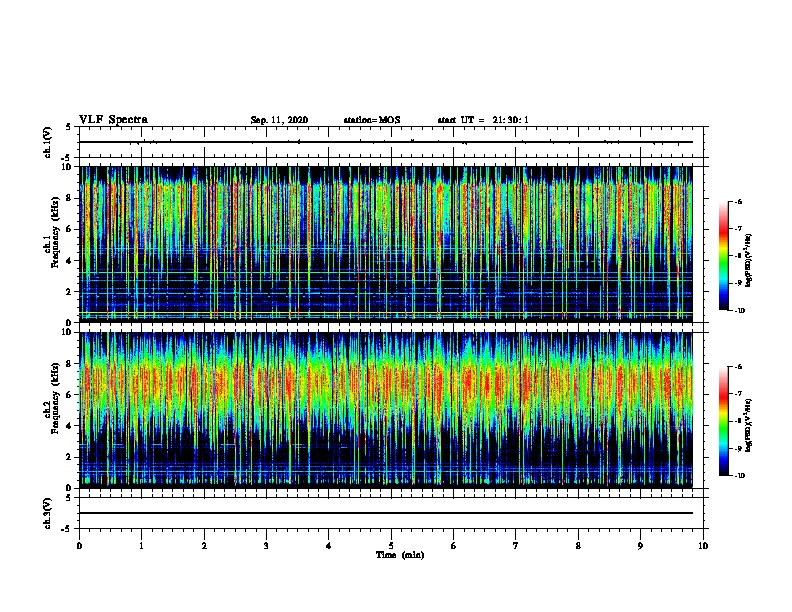
Task: Click the ch.2 spectrogram color scale bar
Action: tap(723, 421)
